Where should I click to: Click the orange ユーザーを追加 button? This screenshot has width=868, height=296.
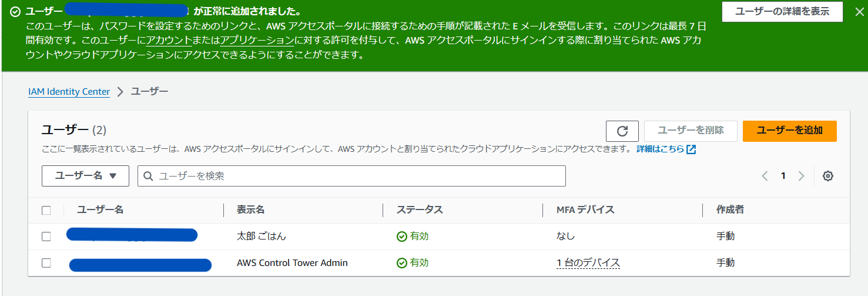click(x=789, y=131)
